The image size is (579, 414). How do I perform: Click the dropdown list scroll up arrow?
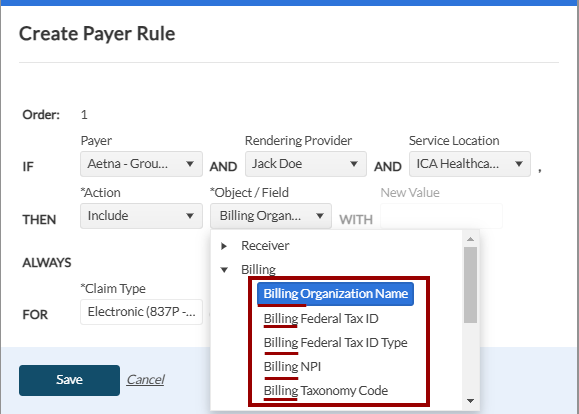coord(470,239)
